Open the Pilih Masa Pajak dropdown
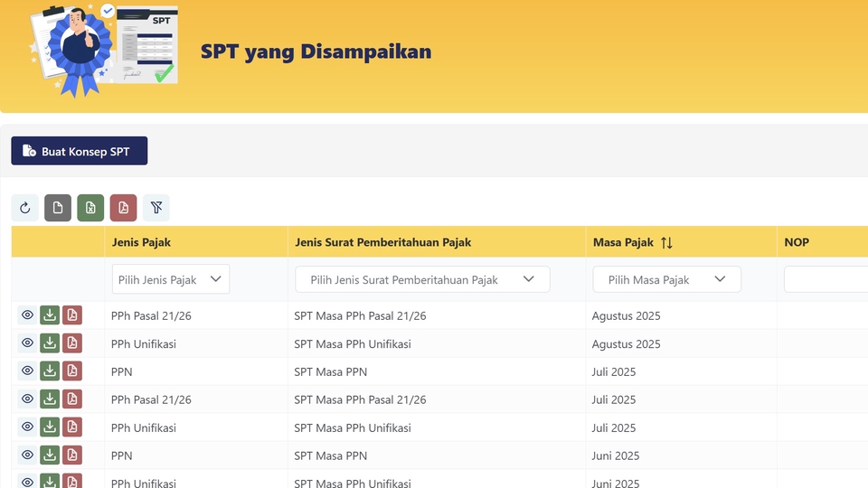868x488 pixels. (x=666, y=279)
